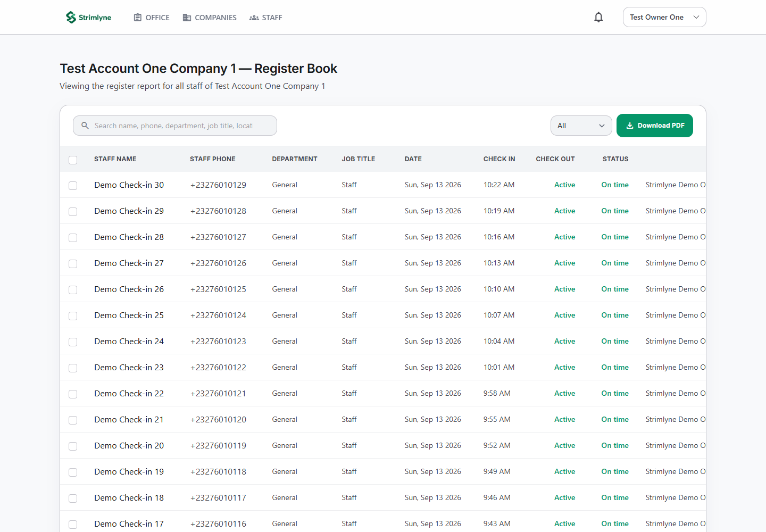Click phone number +23276010117

click(218, 498)
